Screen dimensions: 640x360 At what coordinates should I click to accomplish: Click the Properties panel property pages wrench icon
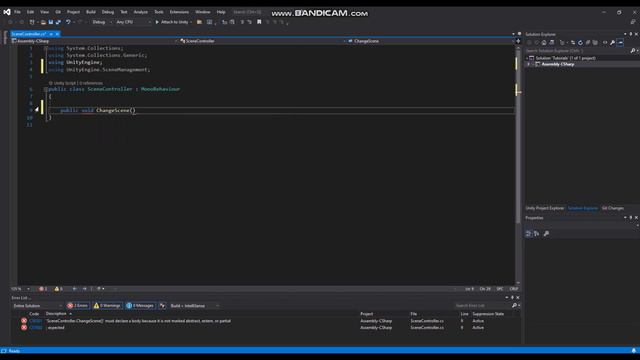[546, 233]
